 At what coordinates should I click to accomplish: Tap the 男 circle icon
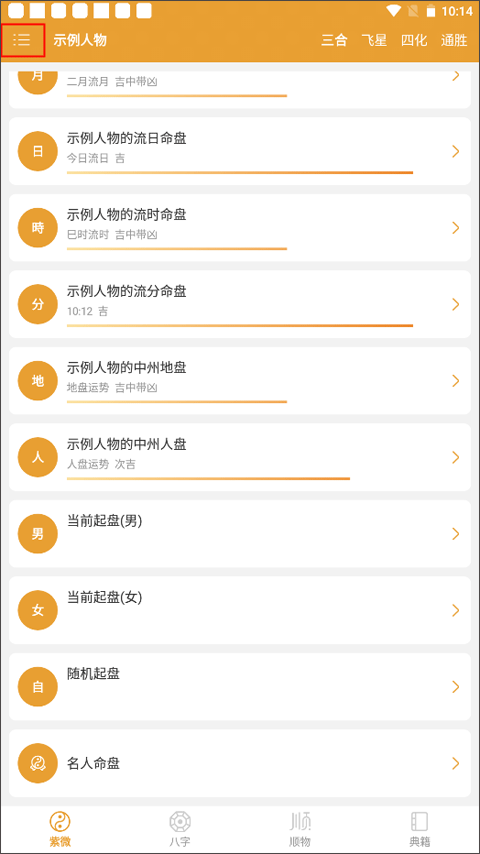click(38, 534)
